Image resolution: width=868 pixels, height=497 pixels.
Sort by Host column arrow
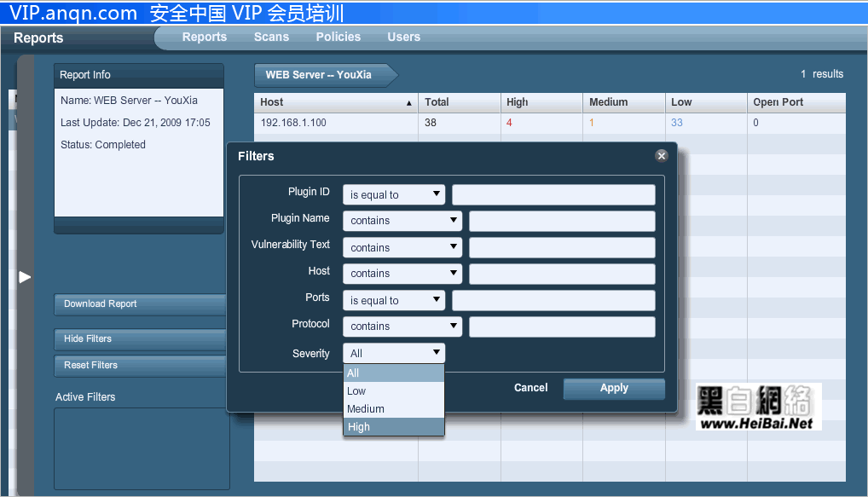(409, 103)
